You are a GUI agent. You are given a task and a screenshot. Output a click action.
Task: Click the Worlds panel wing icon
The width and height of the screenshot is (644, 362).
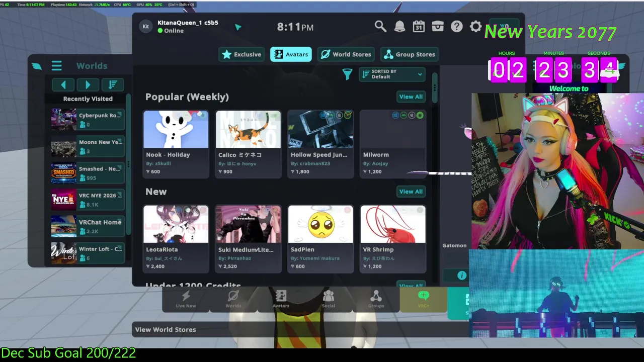pyautogui.click(x=37, y=66)
